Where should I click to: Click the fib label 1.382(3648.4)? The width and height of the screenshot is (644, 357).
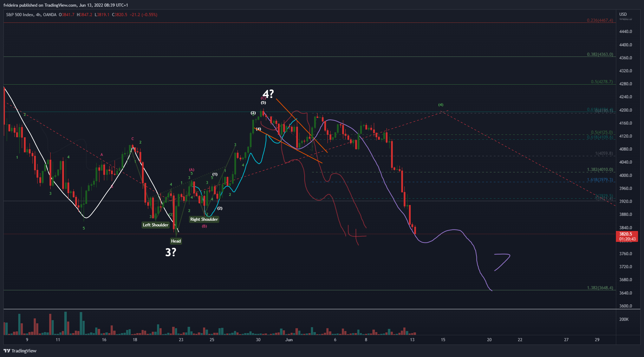tap(600, 288)
